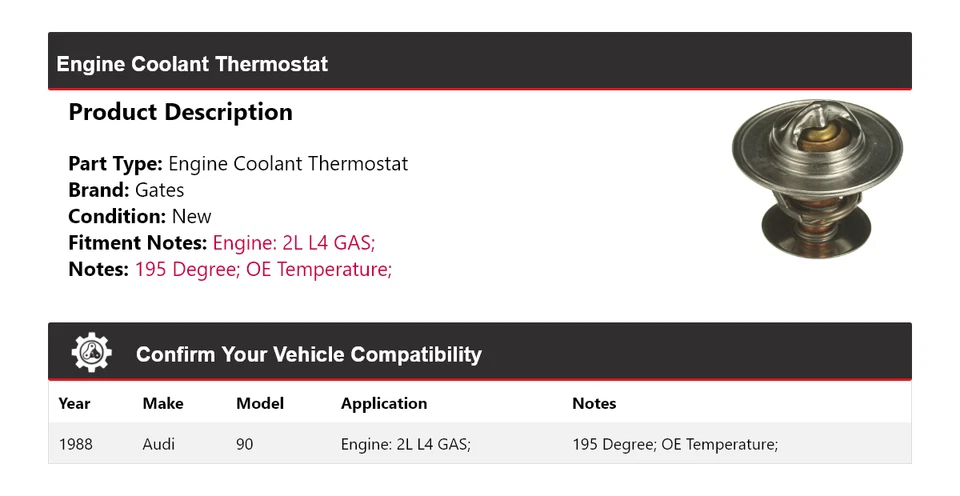Open the red Fitment Notes engine text
Image resolution: width=960 pixels, height=496 pixels.
click(294, 243)
